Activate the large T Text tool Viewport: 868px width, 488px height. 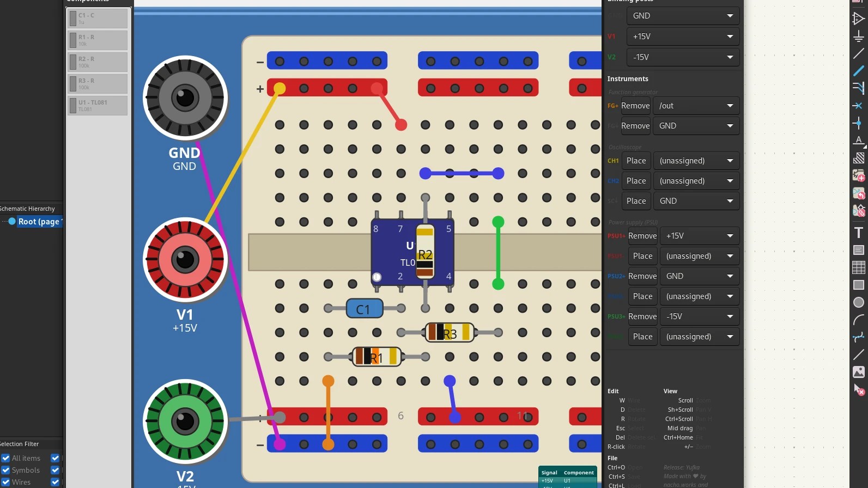click(x=859, y=233)
